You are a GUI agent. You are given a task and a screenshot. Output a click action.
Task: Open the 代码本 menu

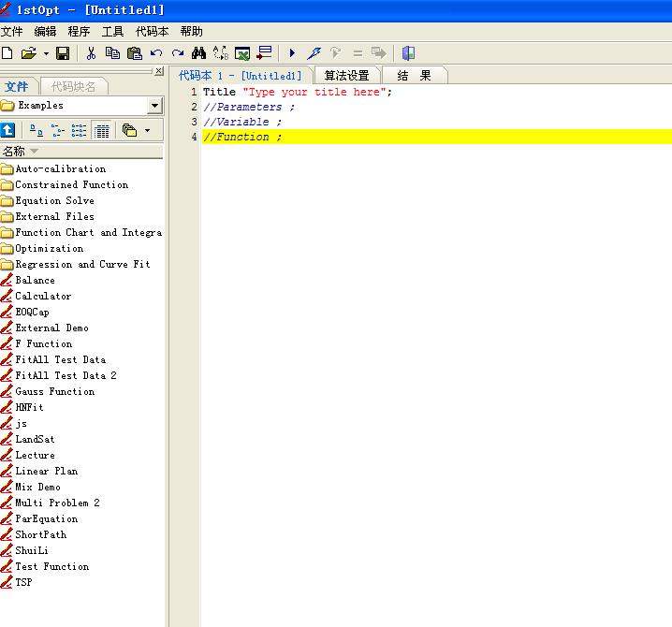click(x=153, y=31)
